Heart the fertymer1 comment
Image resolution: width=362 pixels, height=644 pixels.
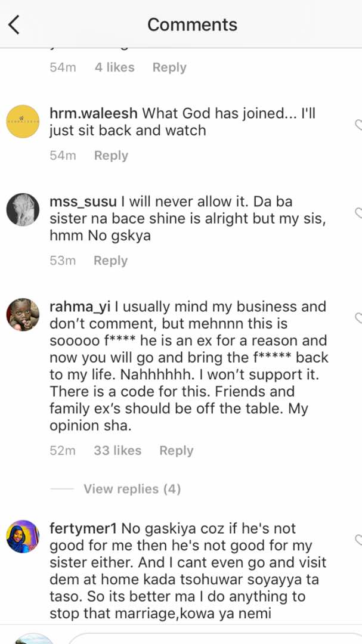(358, 540)
